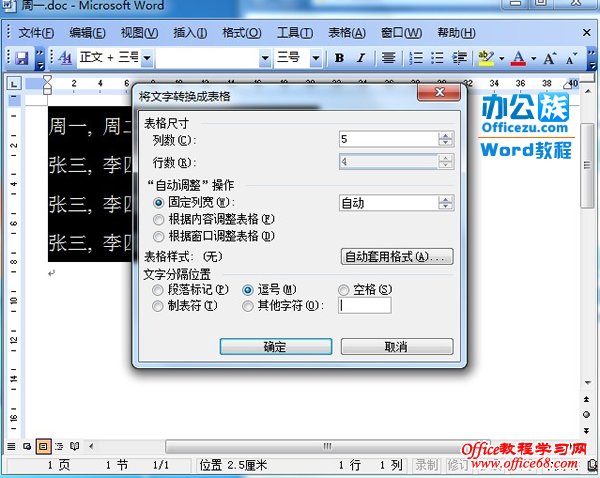
Task: Open the 文件(F) menu
Action: tap(36, 33)
